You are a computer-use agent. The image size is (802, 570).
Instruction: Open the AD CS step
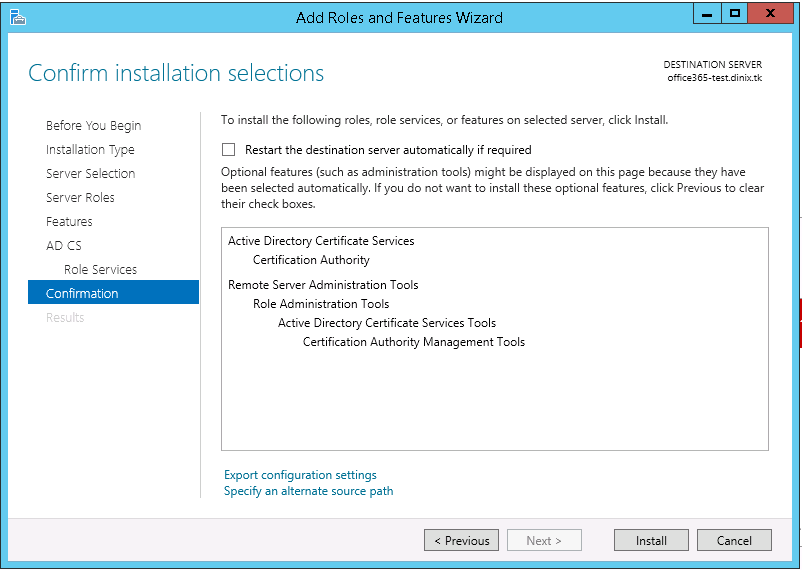click(63, 246)
